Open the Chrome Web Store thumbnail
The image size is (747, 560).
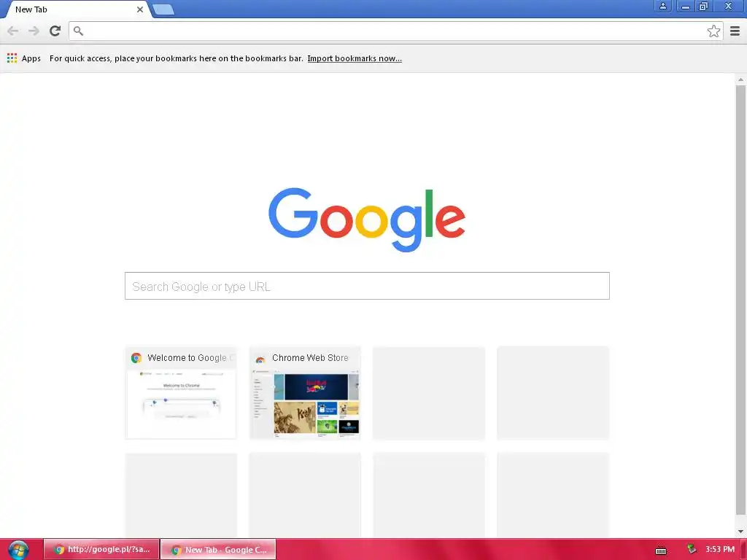305,393
